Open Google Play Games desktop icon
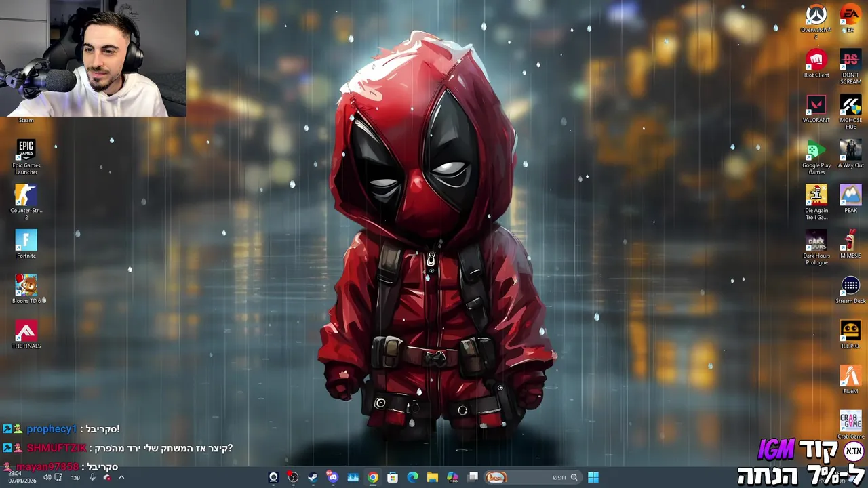 pyautogui.click(x=816, y=157)
